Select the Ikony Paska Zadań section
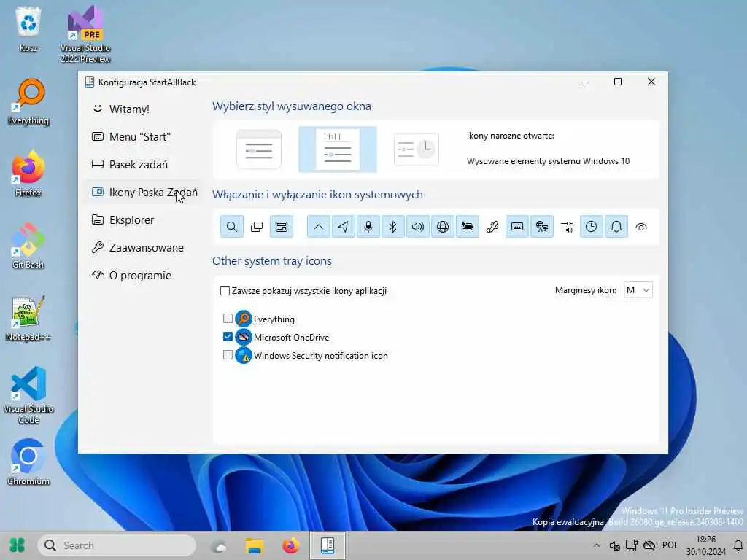 pos(144,192)
